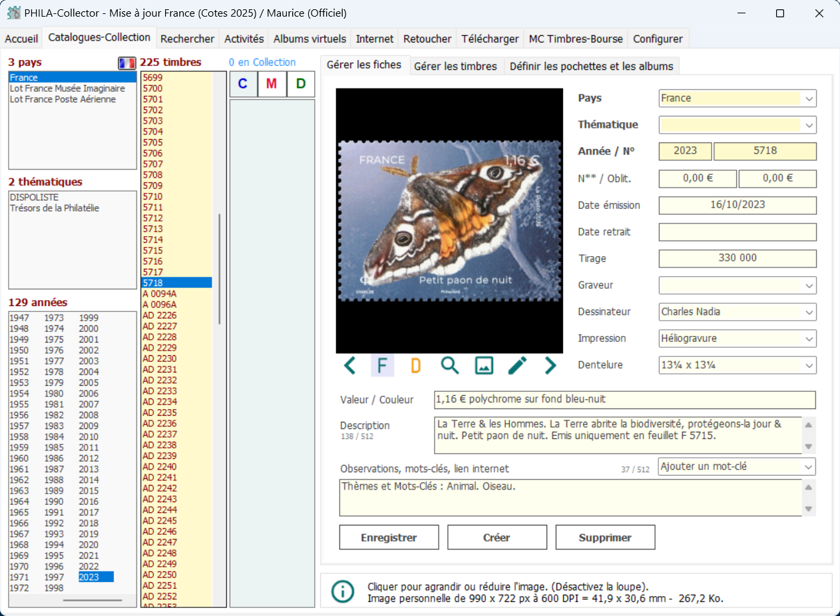
Task: Open the Rechercher tab
Action: coord(188,39)
